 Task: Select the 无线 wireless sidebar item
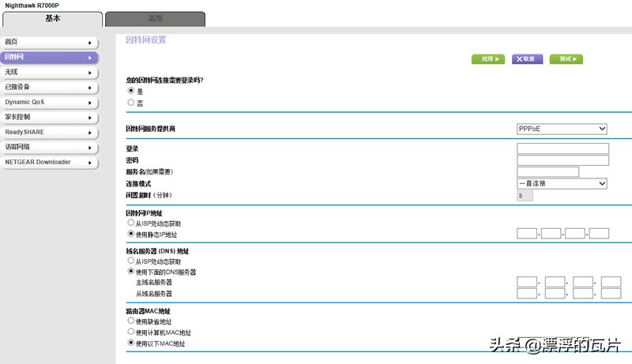tap(49, 72)
